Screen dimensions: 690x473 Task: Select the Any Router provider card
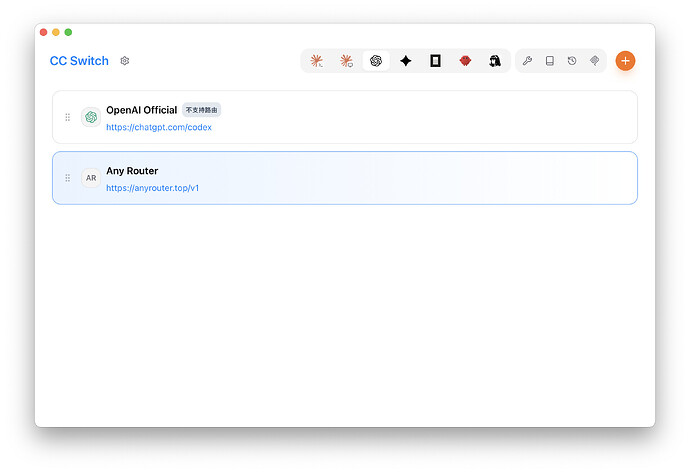[345, 178]
